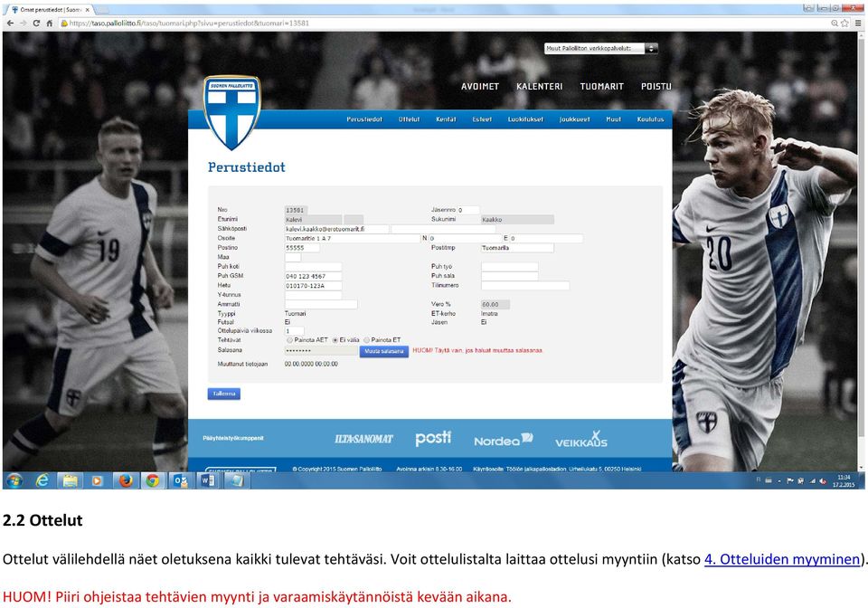Open File Explorer from taskbar

coord(70,480)
